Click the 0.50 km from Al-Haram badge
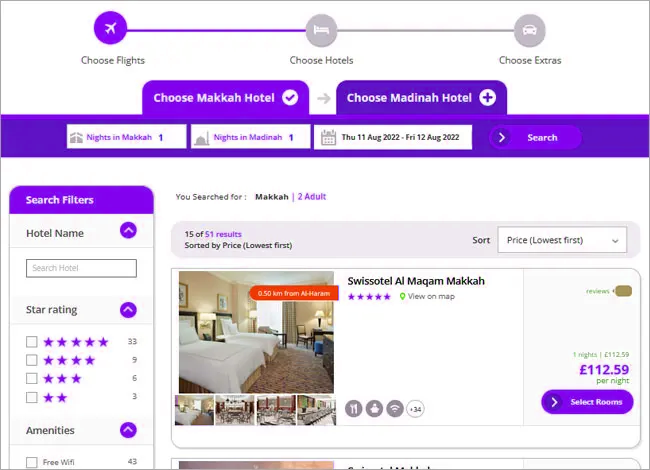650x470 pixels. [x=294, y=293]
